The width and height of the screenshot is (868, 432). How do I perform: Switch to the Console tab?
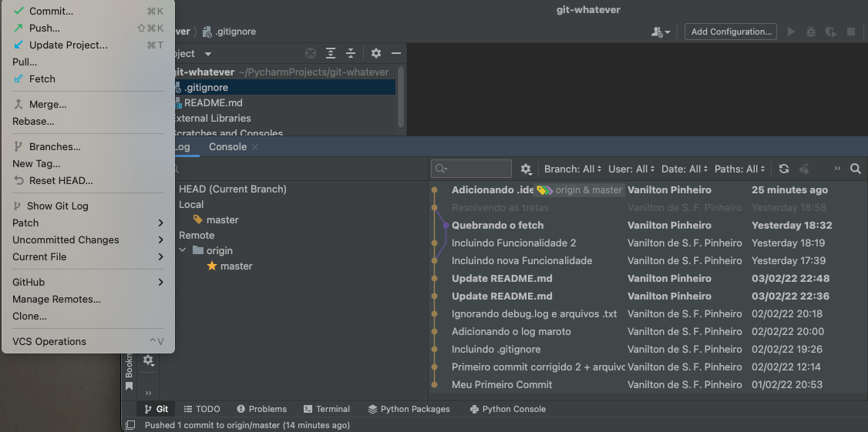[227, 147]
